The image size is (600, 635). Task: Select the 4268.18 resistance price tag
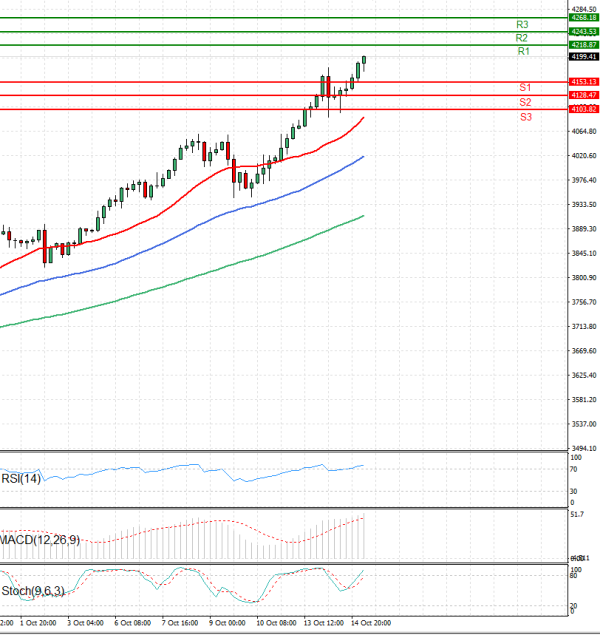[583, 18]
